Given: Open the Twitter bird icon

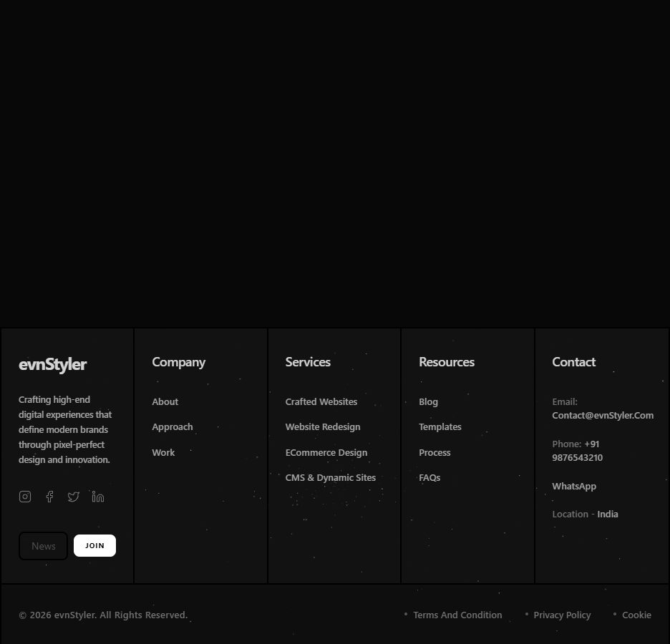Looking at the screenshot, I should [74, 497].
